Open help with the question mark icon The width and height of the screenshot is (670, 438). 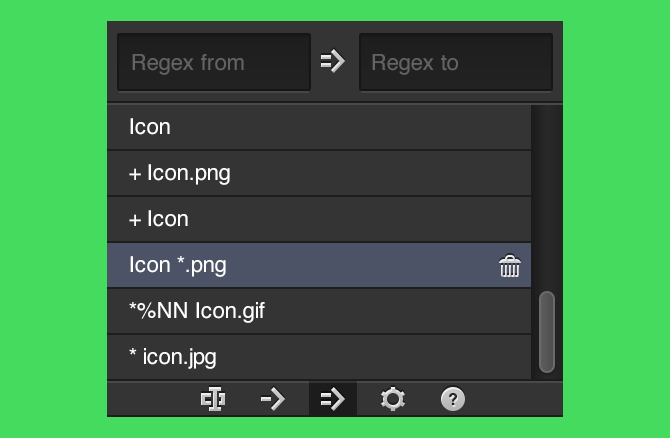(x=452, y=400)
